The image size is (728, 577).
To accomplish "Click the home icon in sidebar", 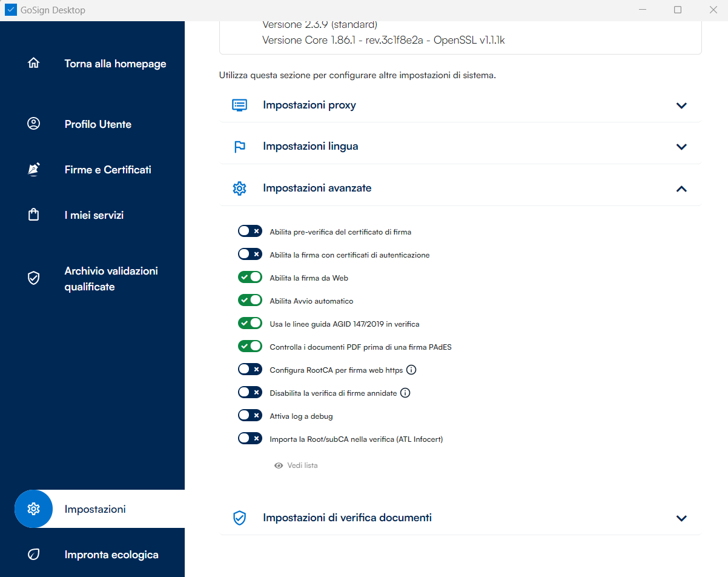I will (x=34, y=63).
